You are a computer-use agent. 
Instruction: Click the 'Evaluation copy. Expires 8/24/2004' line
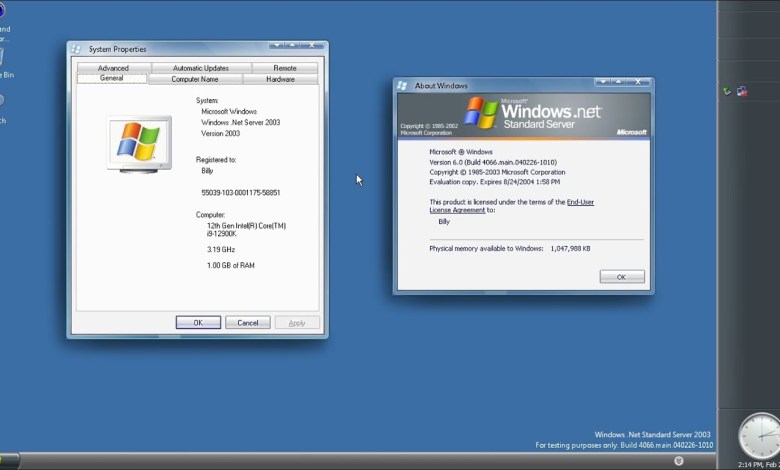tap(494, 182)
